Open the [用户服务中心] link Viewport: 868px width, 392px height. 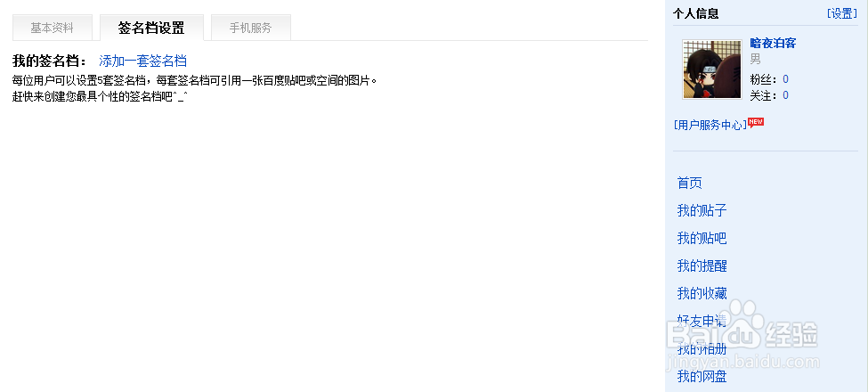710,125
